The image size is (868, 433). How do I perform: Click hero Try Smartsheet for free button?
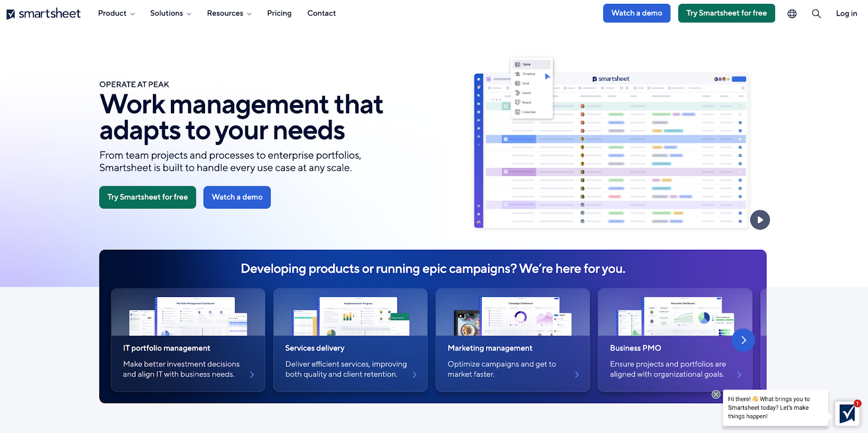coord(148,197)
